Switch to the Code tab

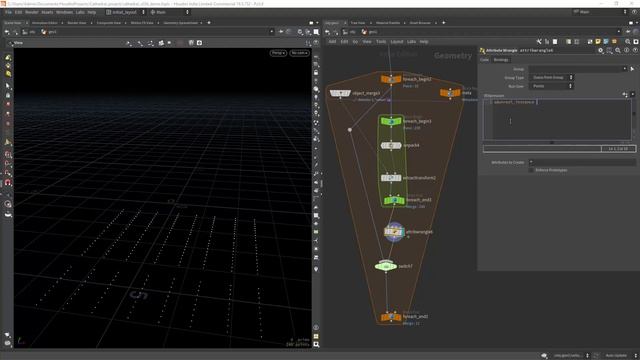click(x=484, y=60)
